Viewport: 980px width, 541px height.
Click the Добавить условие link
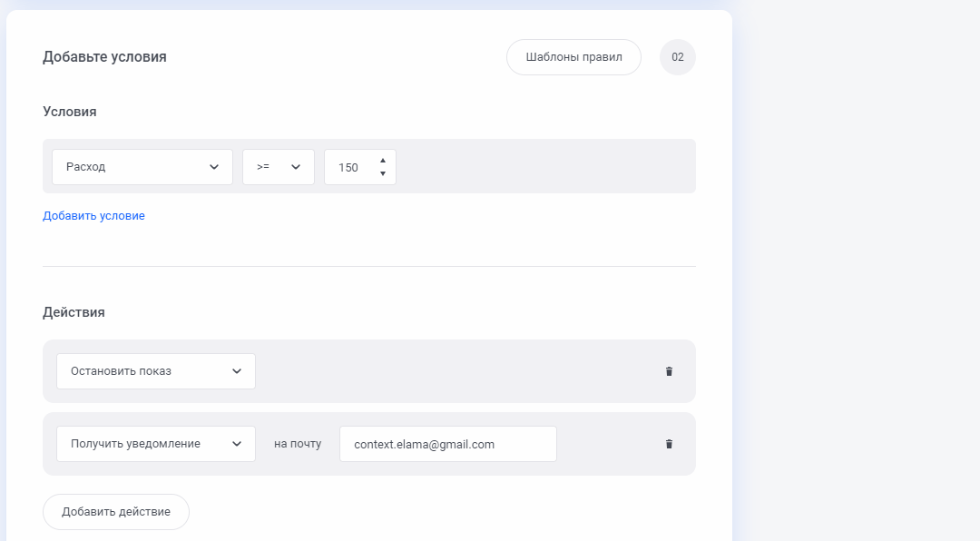(93, 216)
